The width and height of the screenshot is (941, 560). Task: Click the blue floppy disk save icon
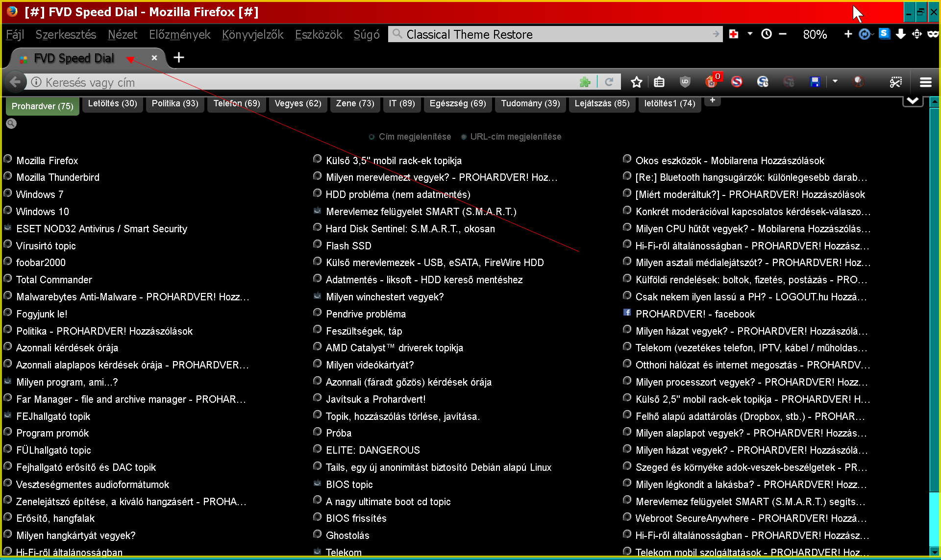815,82
